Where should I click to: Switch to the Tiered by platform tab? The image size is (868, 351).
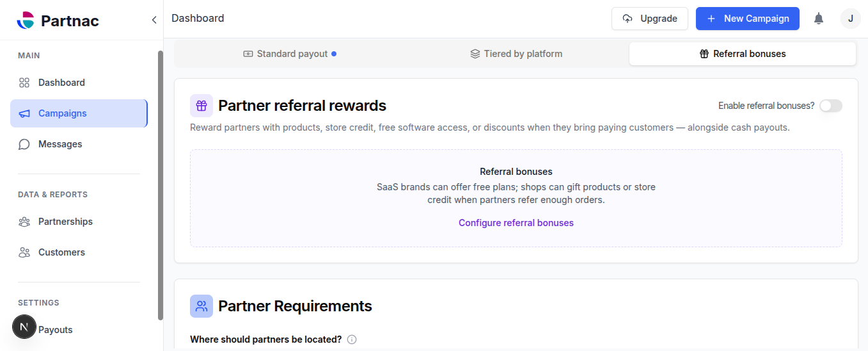tap(516, 54)
